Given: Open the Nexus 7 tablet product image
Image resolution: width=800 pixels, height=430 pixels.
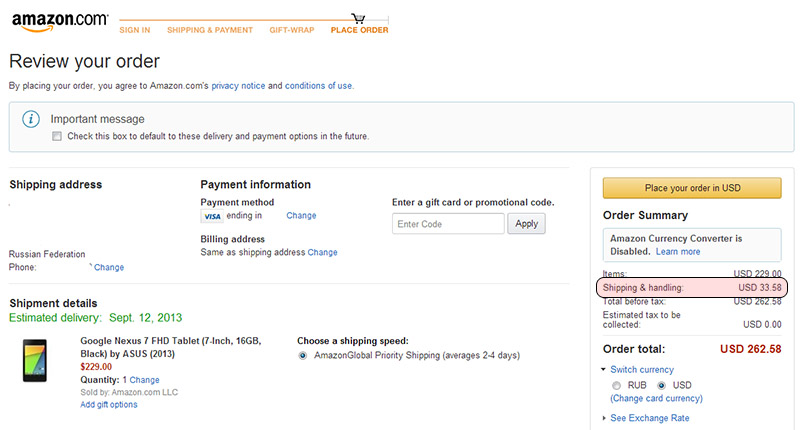Looking at the screenshot, I should (x=35, y=361).
